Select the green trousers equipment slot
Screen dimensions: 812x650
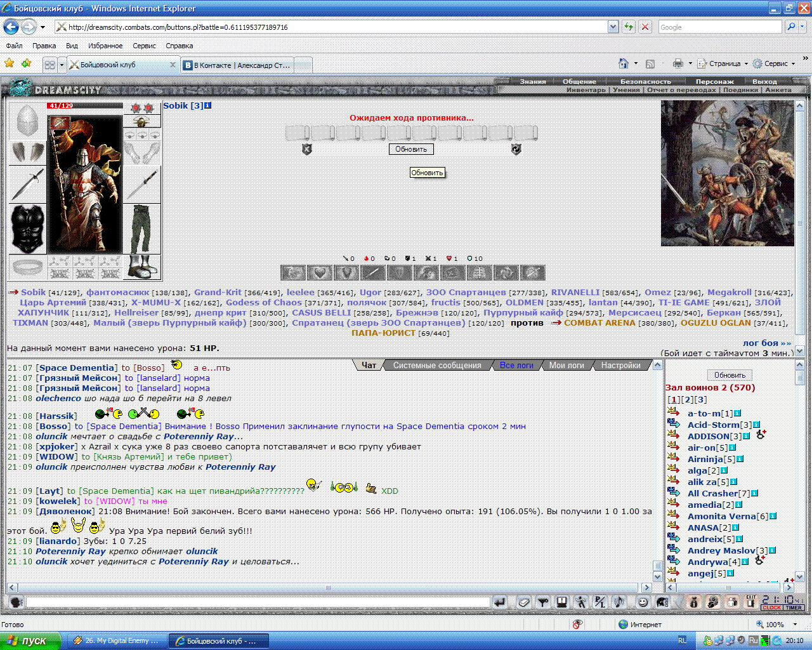(x=142, y=229)
